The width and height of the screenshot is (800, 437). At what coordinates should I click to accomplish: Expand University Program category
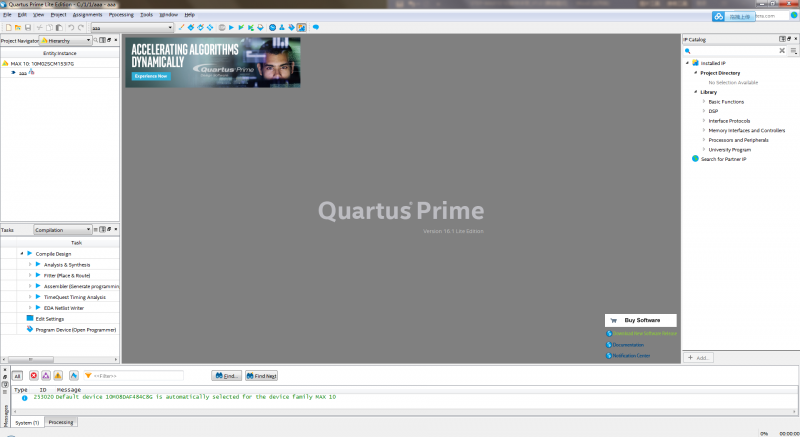(x=704, y=149)
